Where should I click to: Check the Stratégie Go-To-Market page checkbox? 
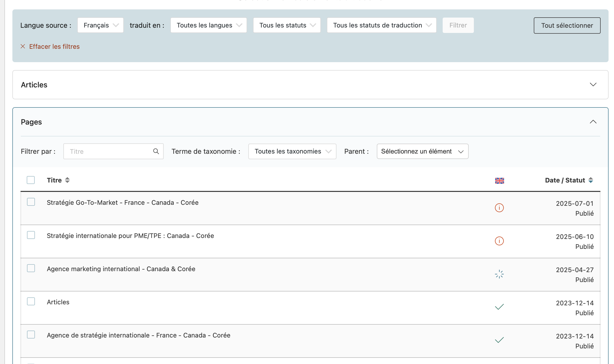click(31, 202)
